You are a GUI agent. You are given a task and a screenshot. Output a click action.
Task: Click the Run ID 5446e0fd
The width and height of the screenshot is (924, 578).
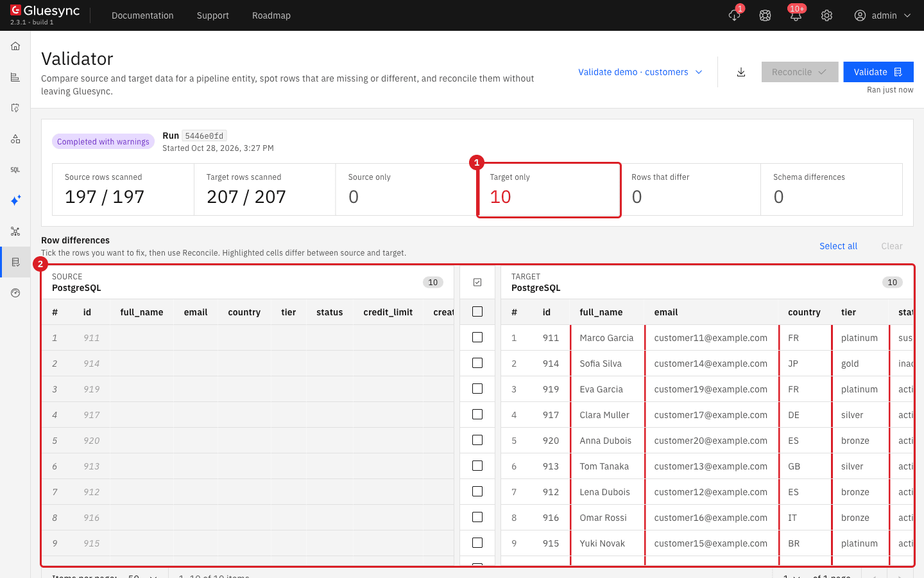[x=204, y=136]
